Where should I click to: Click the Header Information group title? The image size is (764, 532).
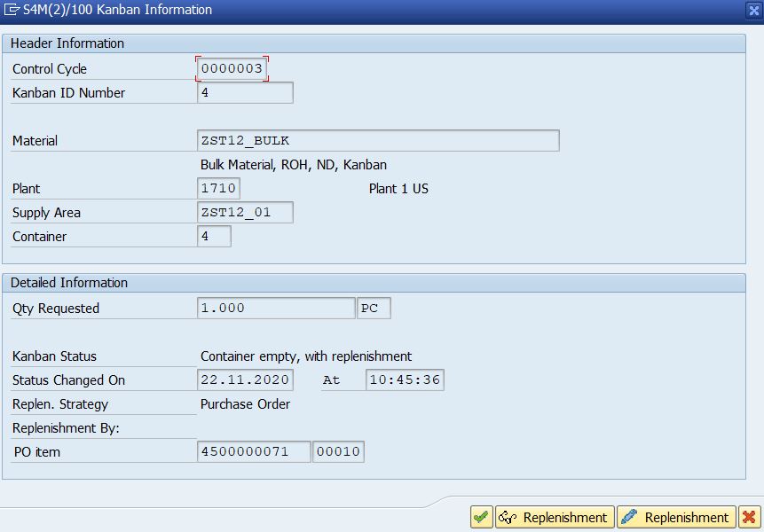pos(67,43)
